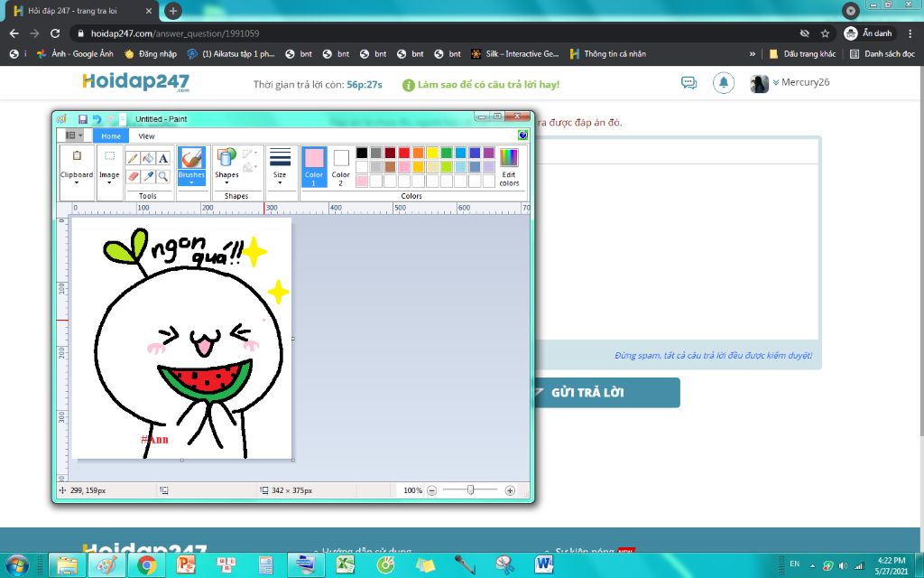Click the Hoidap247 logo
Viewport: 924px width, 578px height.
[x=136, y=82]
